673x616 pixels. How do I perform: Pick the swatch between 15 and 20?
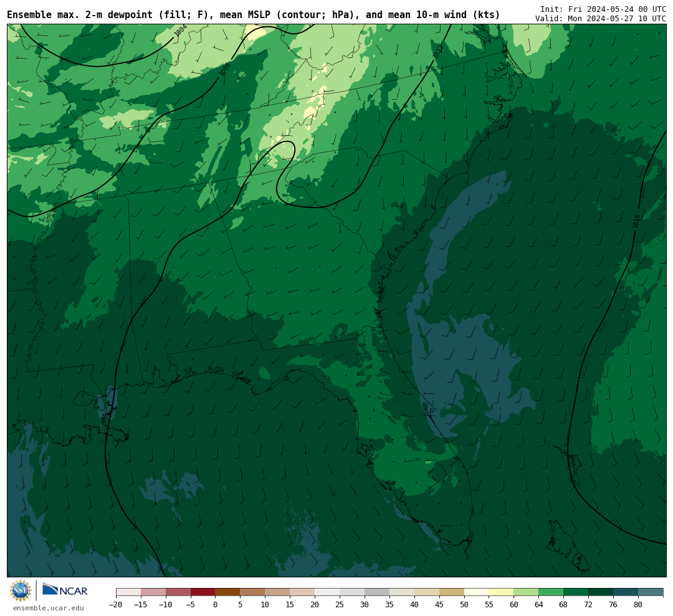(302, 592)
